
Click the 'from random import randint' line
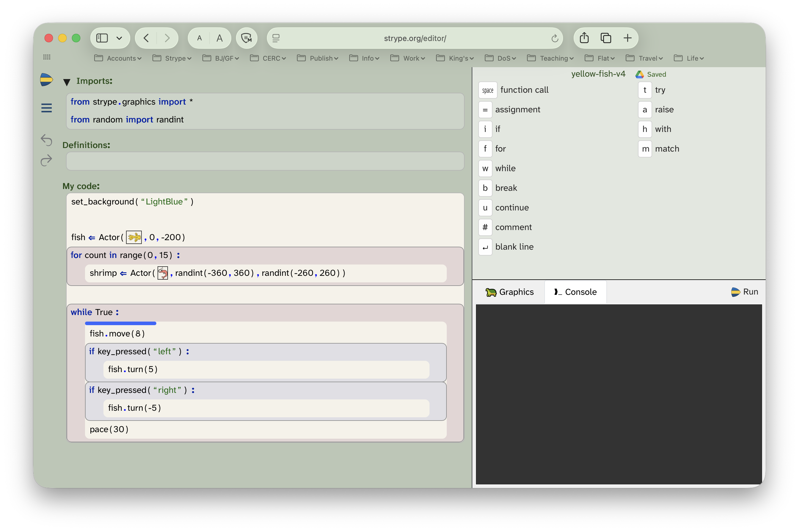[265, 119]
